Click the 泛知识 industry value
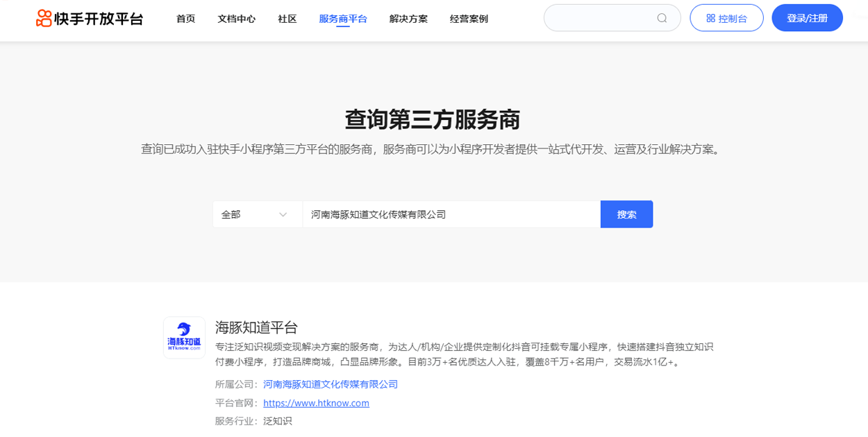Screen dimensions: 868x437 coord(278,421)
